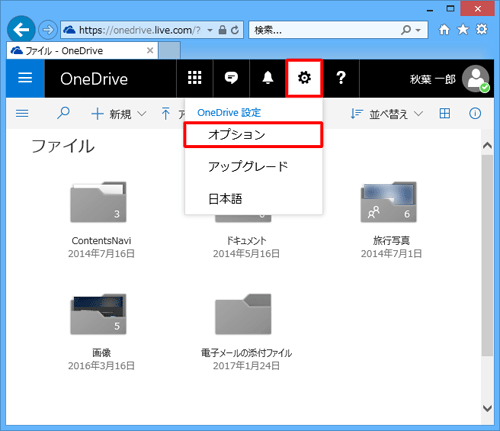The height and width of the screenshot is (431, 500).
Task: Open the 画像 folder thumbnail
Action: click(98, 314)
